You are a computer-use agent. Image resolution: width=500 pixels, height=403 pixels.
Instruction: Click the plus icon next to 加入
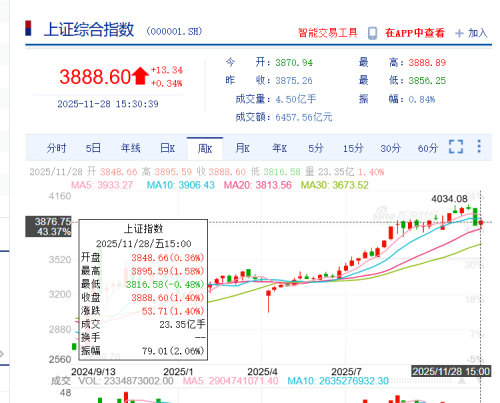tap(459, 33)
